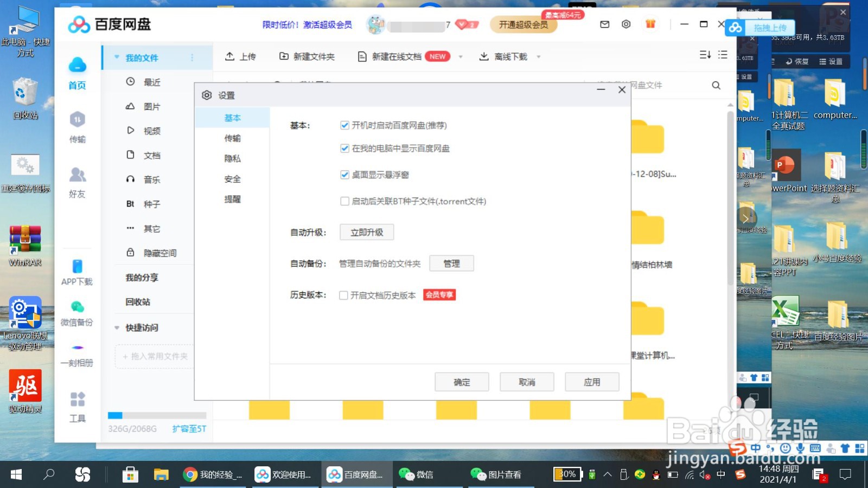
Task: Click 扩容至5T link
Action: 189,428
